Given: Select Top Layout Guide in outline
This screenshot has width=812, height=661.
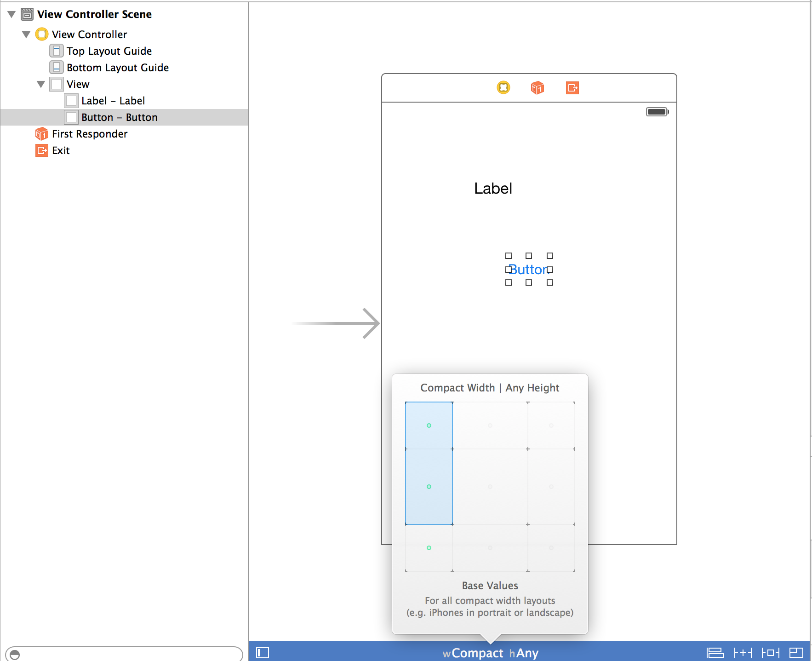Looking at the screenshot, I should click(109, 51).
